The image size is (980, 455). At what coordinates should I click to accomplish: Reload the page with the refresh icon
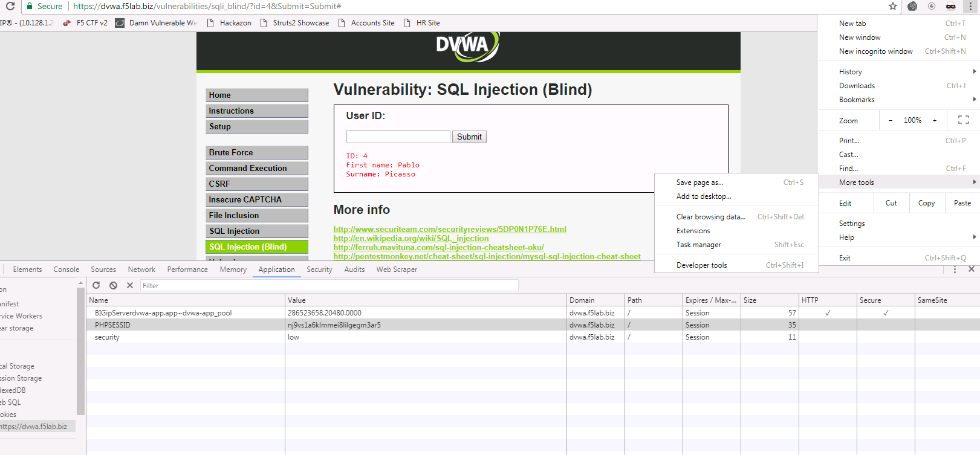(x=10, y=6)
